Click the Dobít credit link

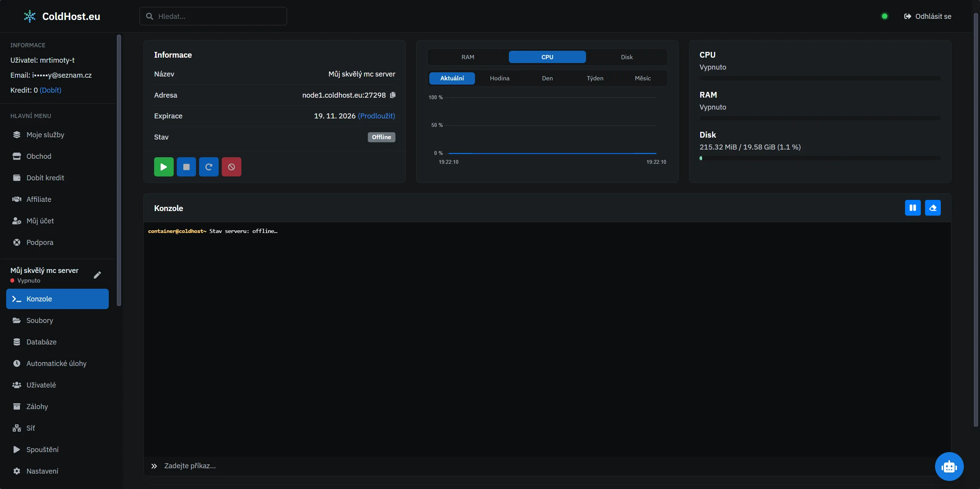pyautogui.click(x=50, y=90)
